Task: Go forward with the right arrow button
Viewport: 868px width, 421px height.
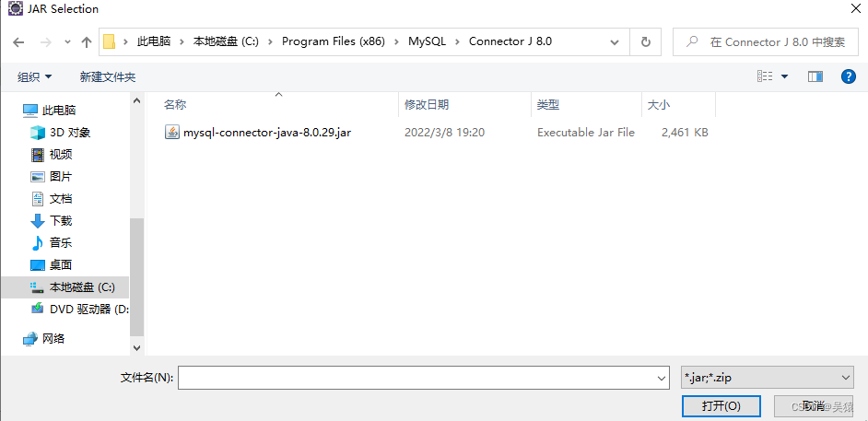Action: coord(46,42)
